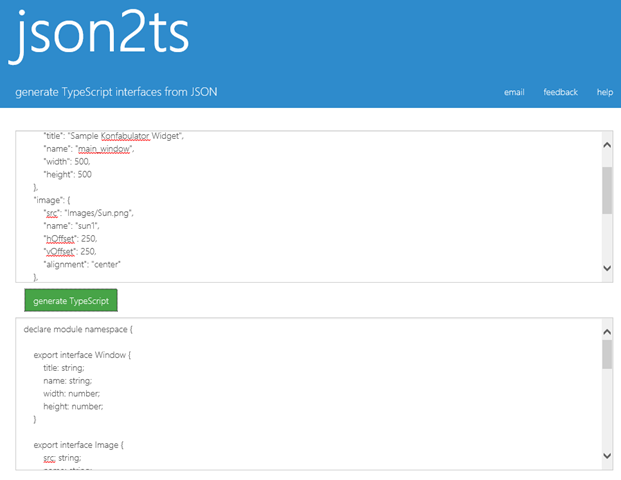The width and height of the screenshot is (621, 480).
Task: Click the "hOffset": 250 line
Action: 70,238
